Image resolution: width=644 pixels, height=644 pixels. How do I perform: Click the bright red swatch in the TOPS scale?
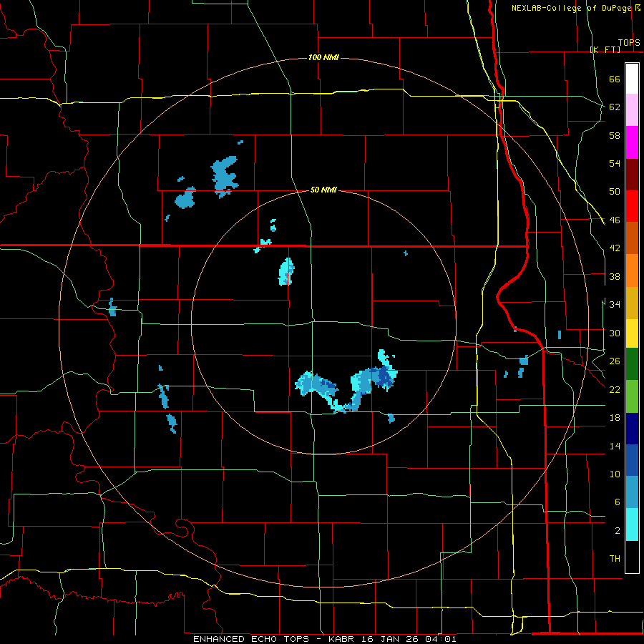point(632,206)
